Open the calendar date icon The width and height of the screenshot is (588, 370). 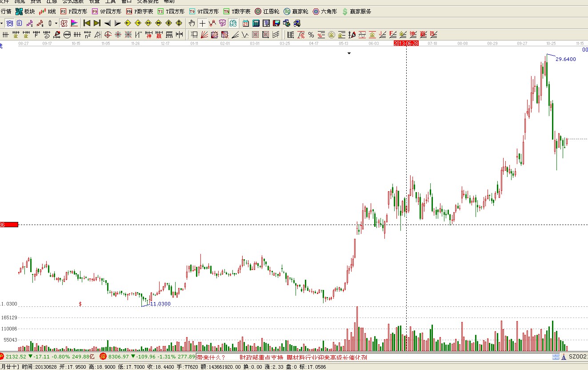pyautogui.click(x=246, y=23)
